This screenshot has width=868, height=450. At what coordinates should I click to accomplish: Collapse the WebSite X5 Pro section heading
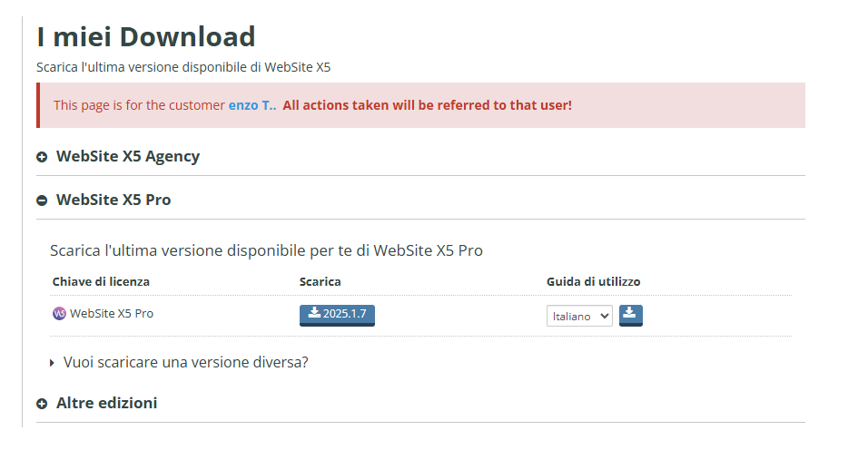(113, 200)
